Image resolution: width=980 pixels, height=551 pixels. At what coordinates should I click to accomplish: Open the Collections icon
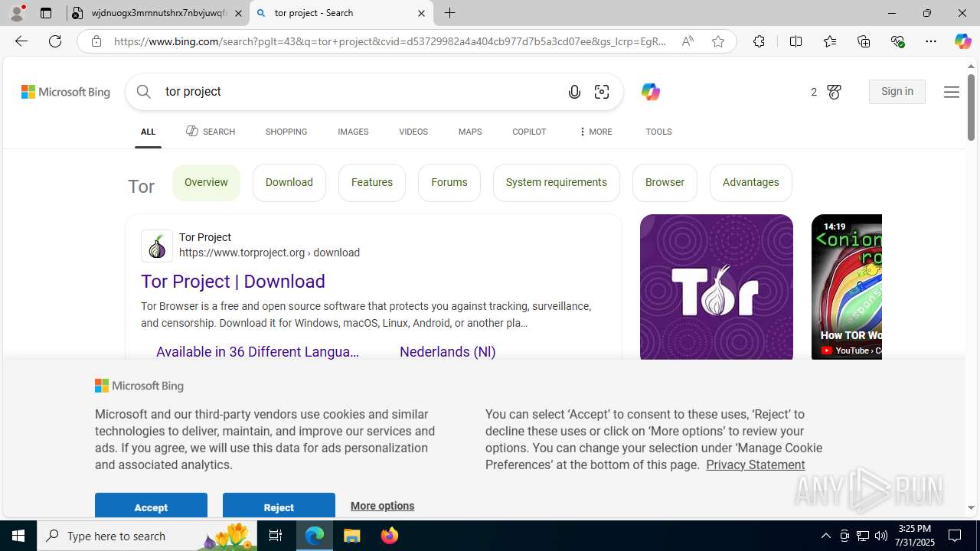pyautogui.click(x=864, y=41)
